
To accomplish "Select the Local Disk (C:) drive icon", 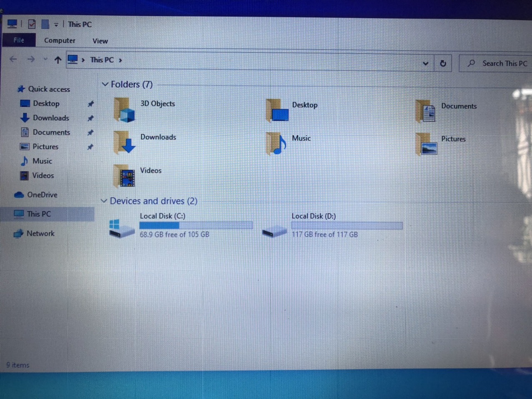I will point(121,228).
